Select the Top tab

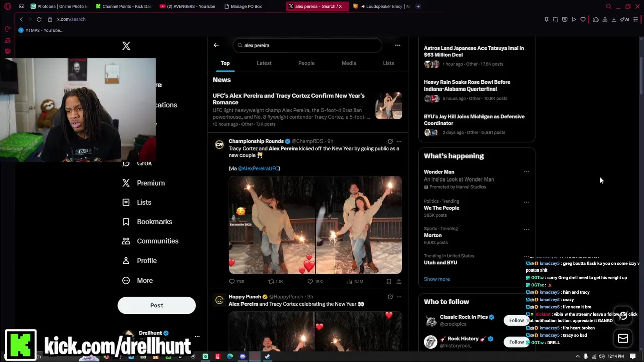tap(225, 63)
